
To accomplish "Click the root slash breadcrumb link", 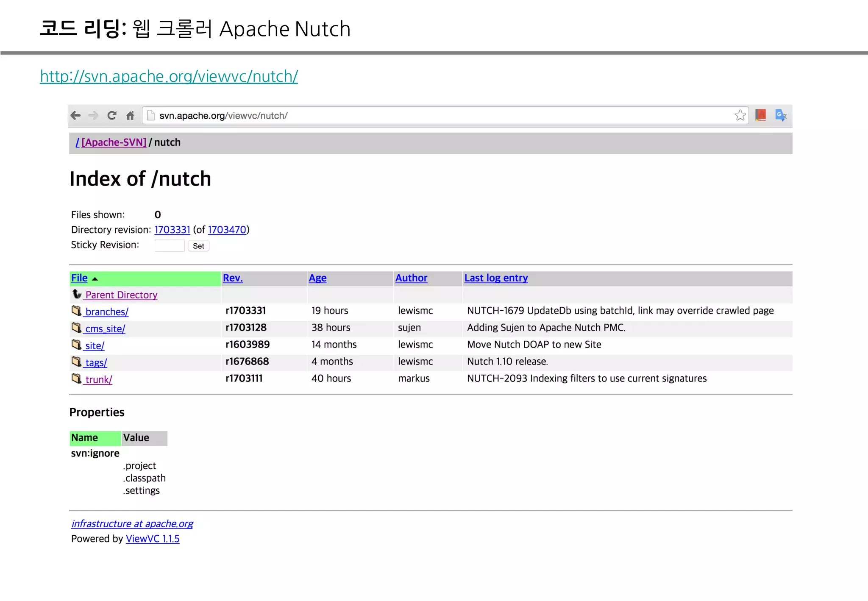I will tap(78, 142).
